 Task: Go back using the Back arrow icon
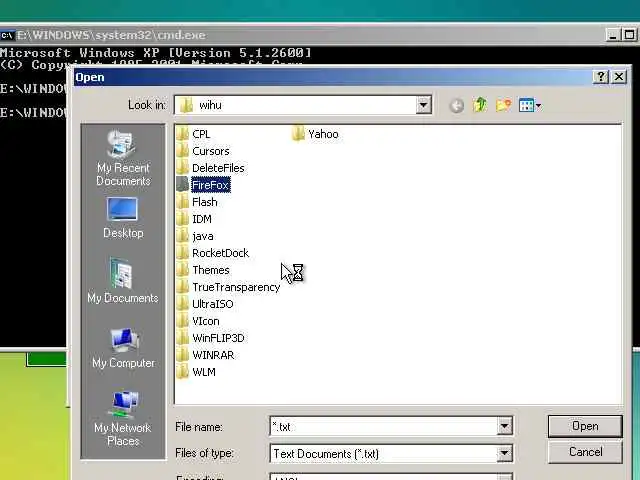[457, 106]
